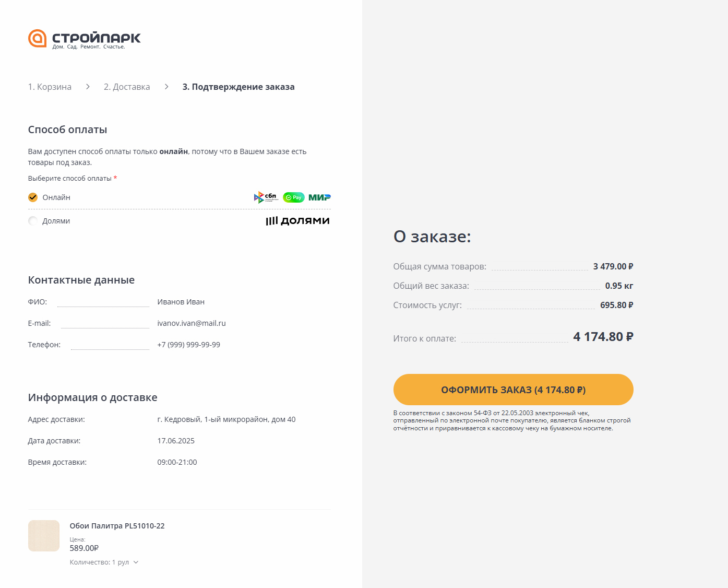Click the МИР card logo
The image size is (728, 588).
click(x=319, y=197)
